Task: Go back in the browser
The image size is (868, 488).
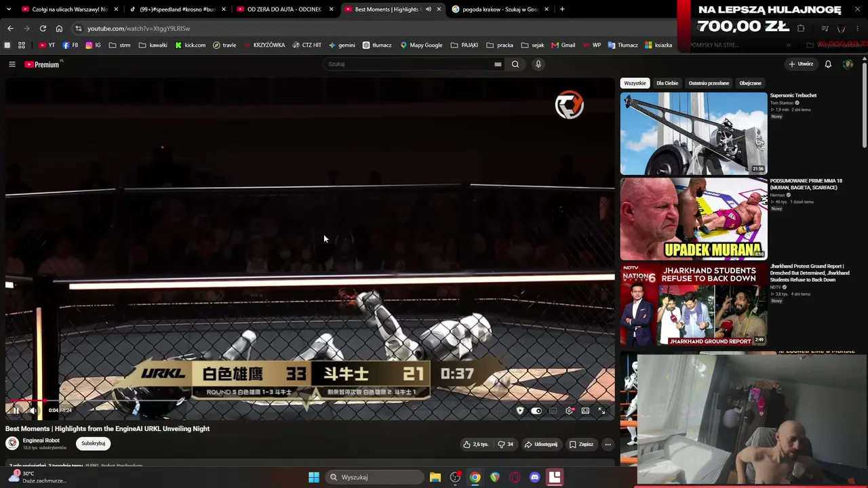Action: [10, 28]
